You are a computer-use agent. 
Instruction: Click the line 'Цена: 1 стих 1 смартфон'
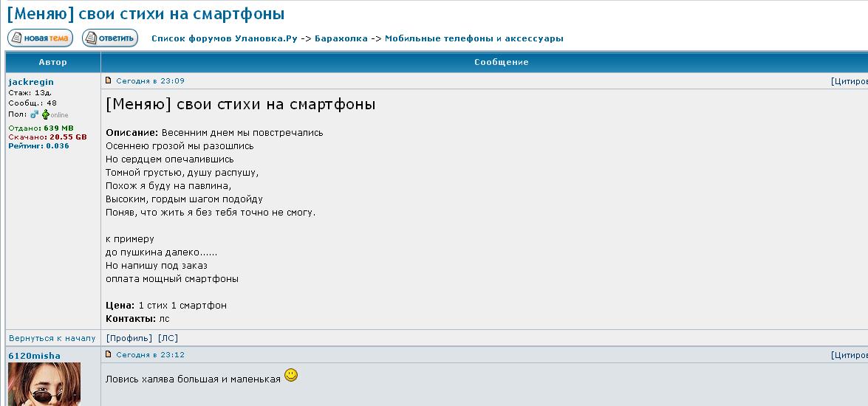[166, 306]
